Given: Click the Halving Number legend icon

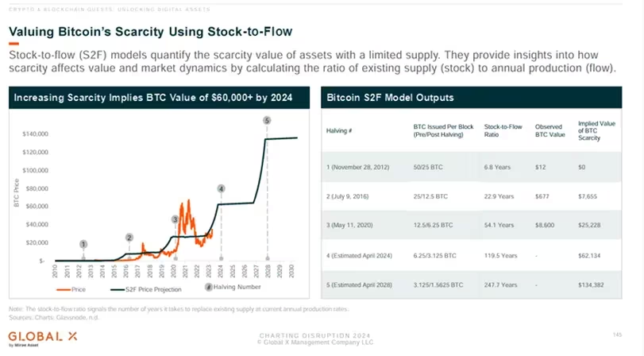Looking at the screenshot, I should (x=209, y=286).
